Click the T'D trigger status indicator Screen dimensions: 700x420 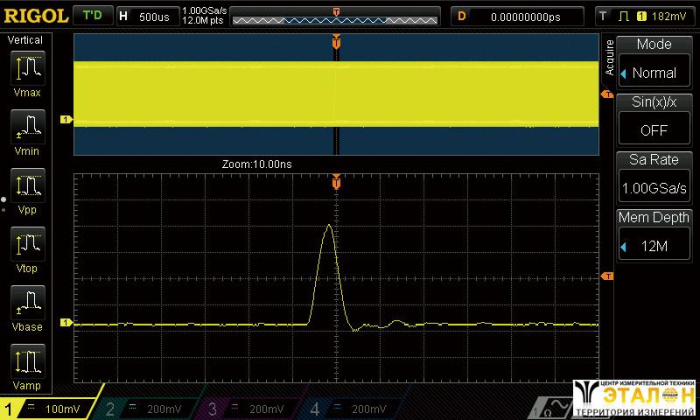pyautogui.click(x=93, y=16)
